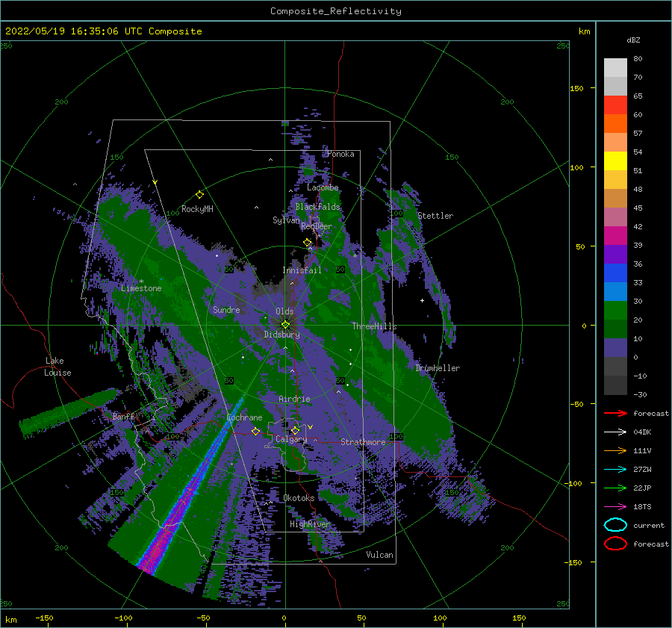Click the cyan current ellipse icon
Image resolution: width=672 pixels, height=628 pixels.
coord(615,525)
